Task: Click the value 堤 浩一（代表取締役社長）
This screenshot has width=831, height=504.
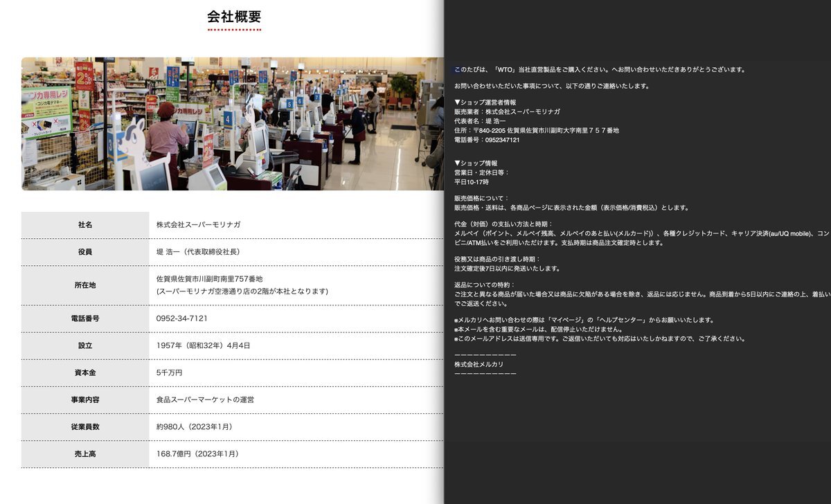Action: click(198, 252)
